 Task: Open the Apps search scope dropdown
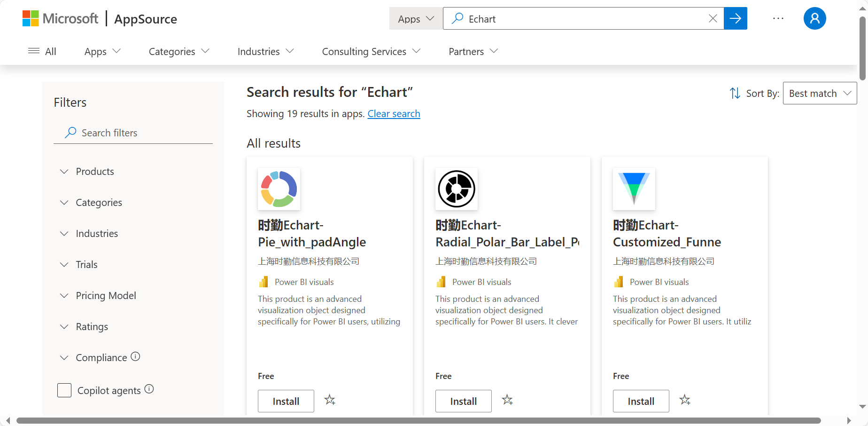pos(416,18)
